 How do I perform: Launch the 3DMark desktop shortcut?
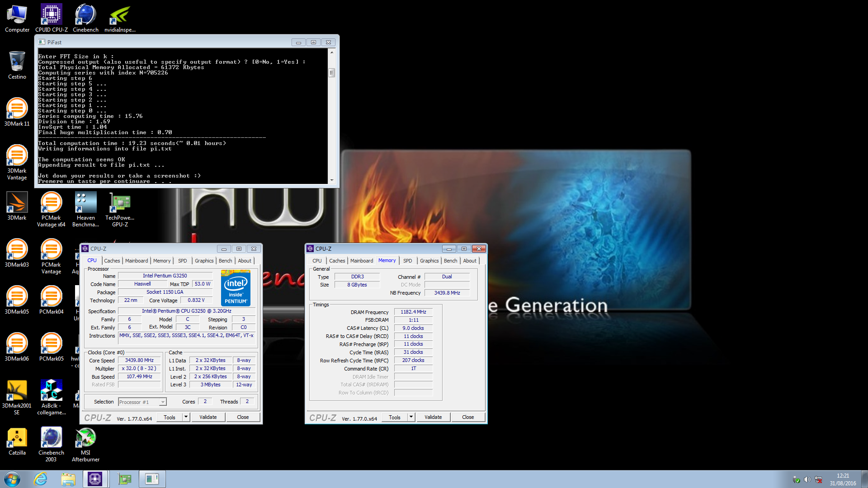17,206
